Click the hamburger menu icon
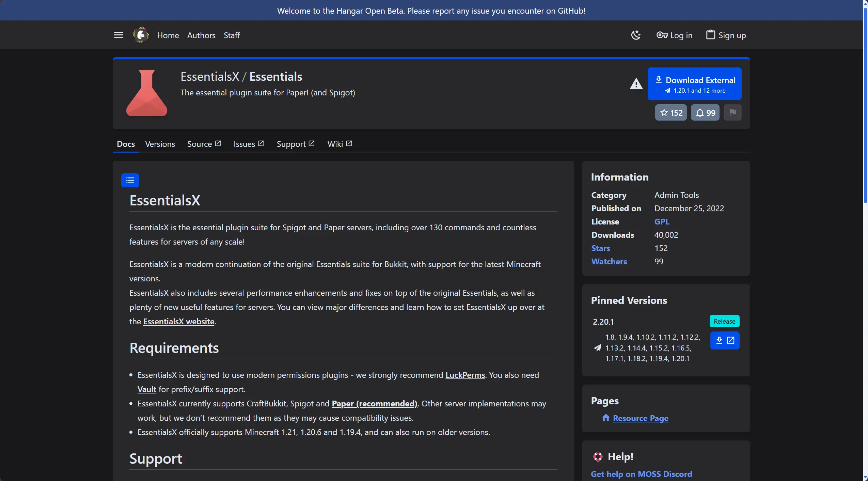Screen dimensions: 868x481 [x=119, y=35]
